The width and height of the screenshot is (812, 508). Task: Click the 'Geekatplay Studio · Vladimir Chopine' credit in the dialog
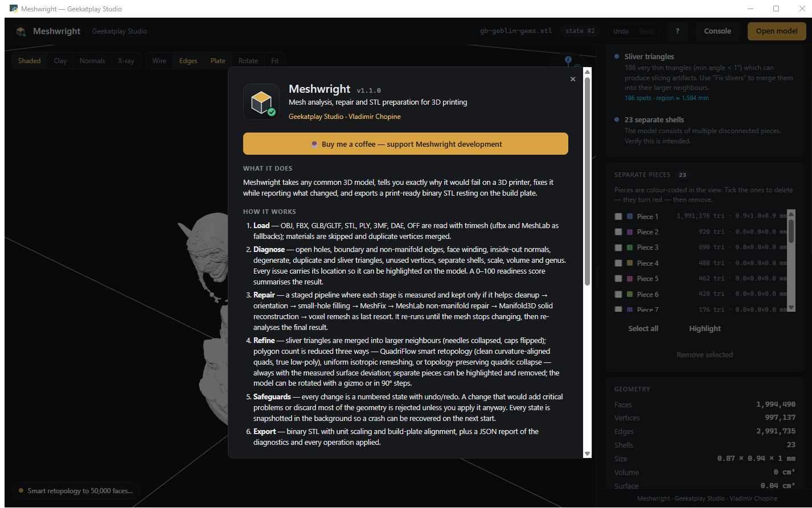point(345,117)
